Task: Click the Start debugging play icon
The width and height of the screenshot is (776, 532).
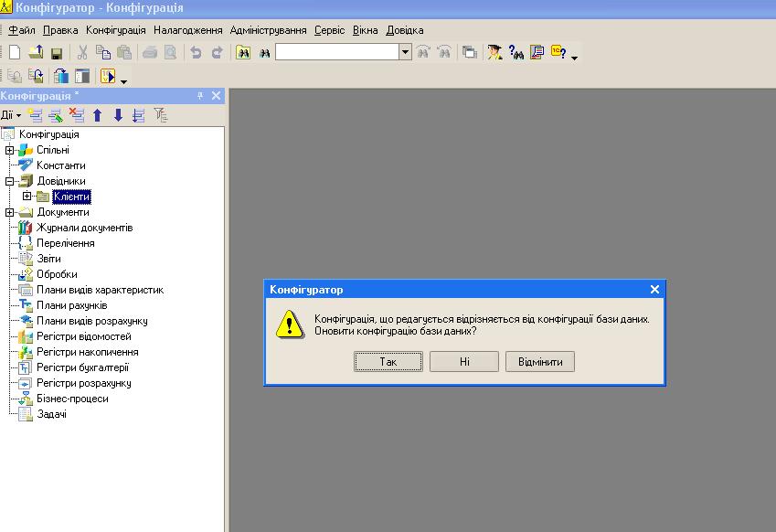Action: point(107,76)
